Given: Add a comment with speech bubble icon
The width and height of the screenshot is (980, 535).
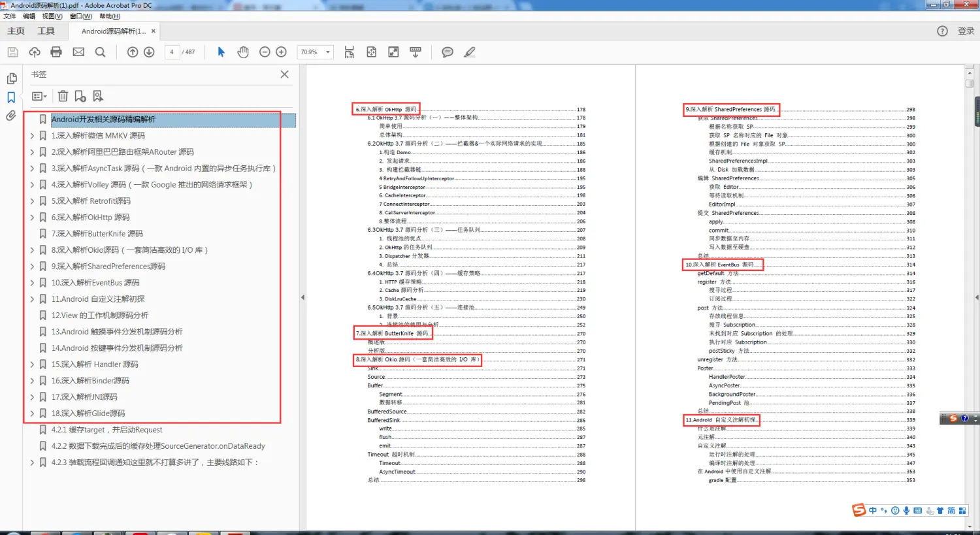Looking at the screenshot, I should 448,52.
